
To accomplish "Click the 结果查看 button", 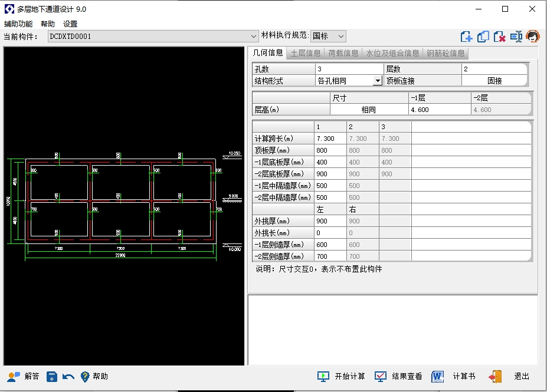I will pyautogui.click(x=399, y=377).
